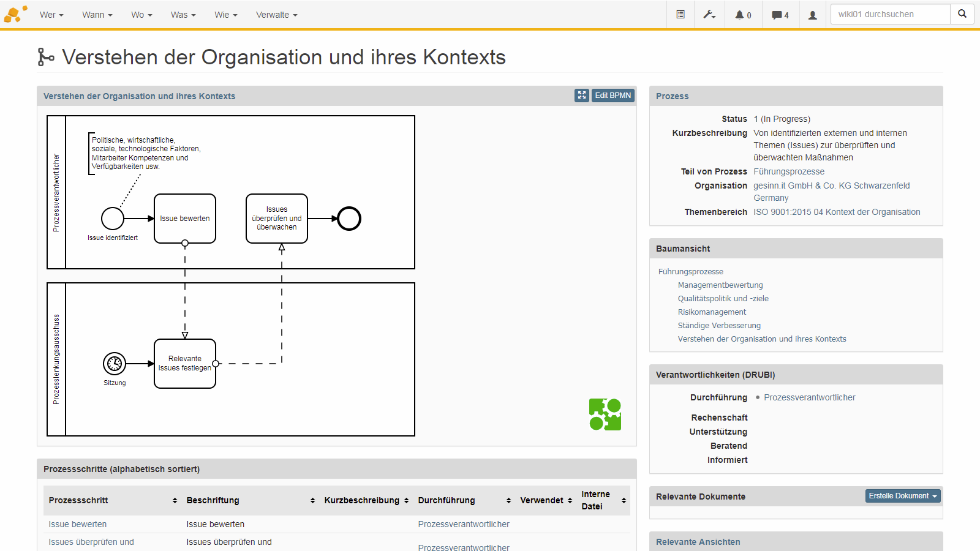Select the end event circle in diagram
Image resolution: width=980 pixels, height=551 pixels.
[x=349, y=219]
